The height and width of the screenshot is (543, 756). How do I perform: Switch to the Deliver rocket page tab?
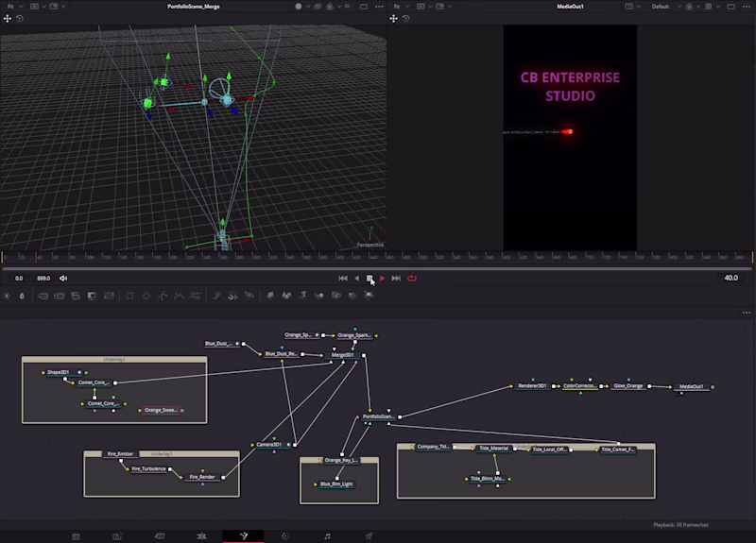pyautogui.click(x=369, y=536)
